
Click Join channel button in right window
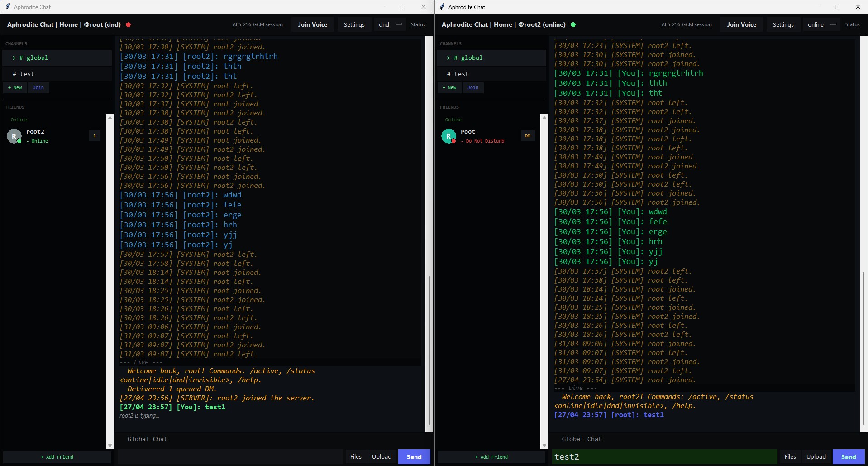tap(473, 88)
